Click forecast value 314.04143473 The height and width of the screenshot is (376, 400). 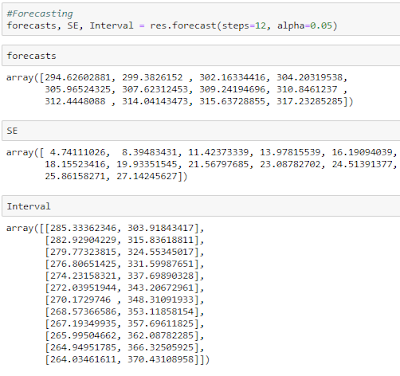point(155,101)
